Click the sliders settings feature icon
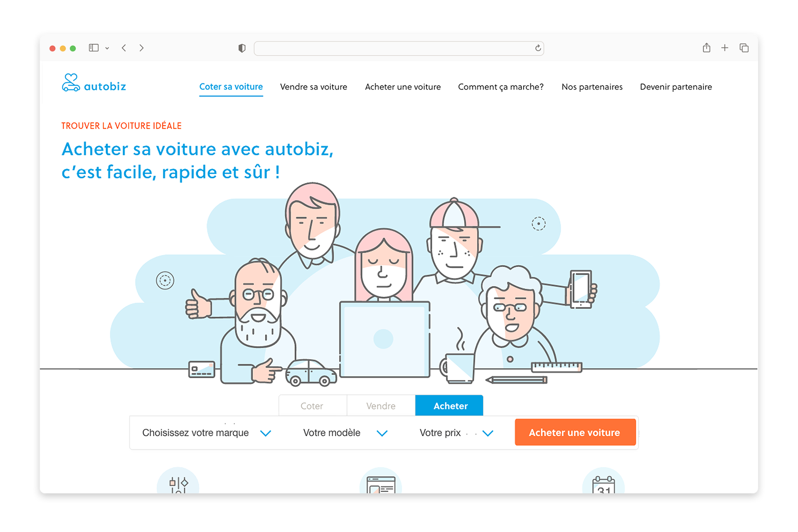 click(178, 484)
